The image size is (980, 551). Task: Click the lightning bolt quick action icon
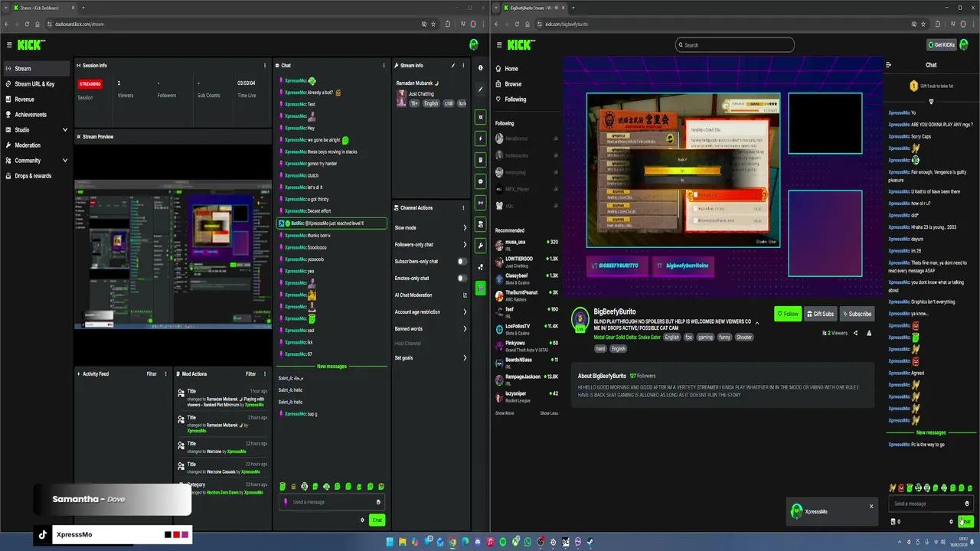pos(481,139)
